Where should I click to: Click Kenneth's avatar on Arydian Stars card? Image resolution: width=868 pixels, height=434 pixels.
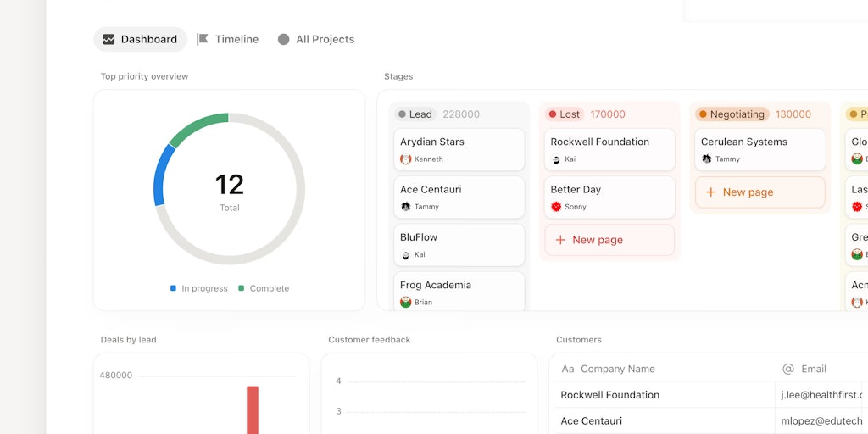pos(406,159)
